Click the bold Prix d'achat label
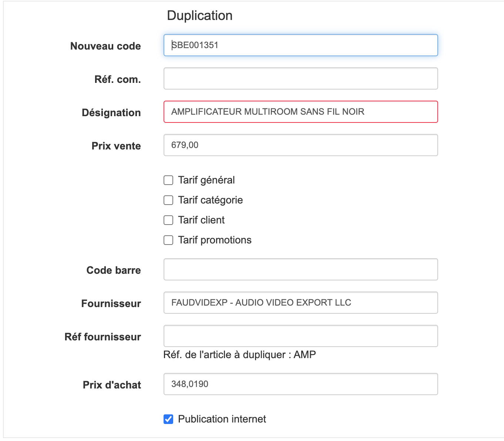 [x=112, y=385]
